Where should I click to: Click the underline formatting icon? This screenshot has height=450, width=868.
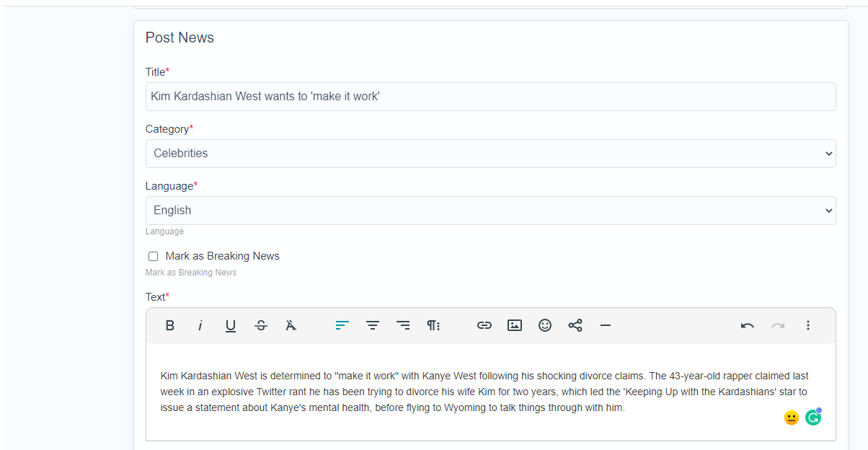point(231,325)
